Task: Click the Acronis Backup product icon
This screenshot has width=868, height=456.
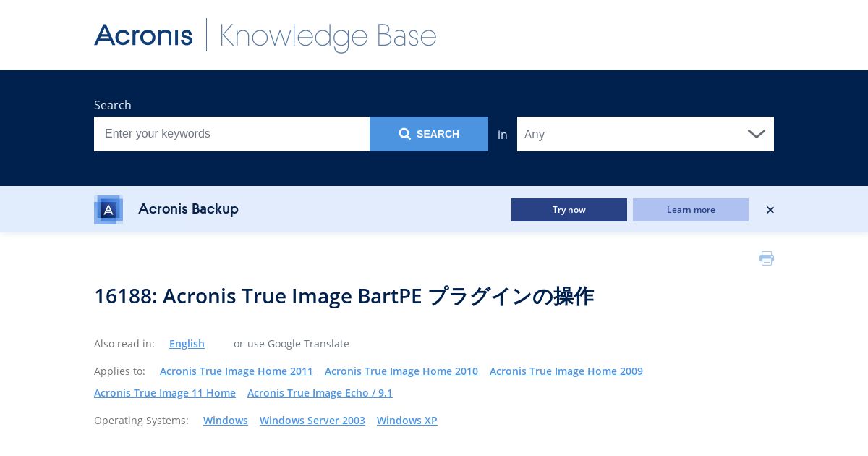Action: (109, 210)
